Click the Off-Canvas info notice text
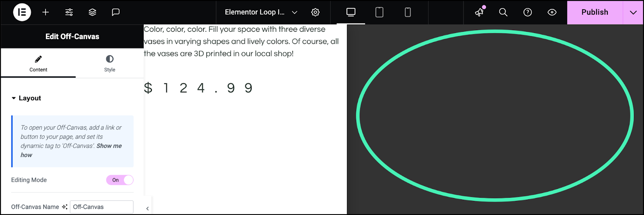 click(x=72, y=141)
